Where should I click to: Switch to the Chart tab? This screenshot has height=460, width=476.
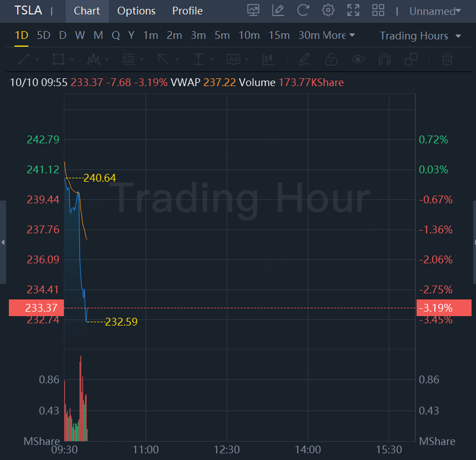[x=87, y=11]
